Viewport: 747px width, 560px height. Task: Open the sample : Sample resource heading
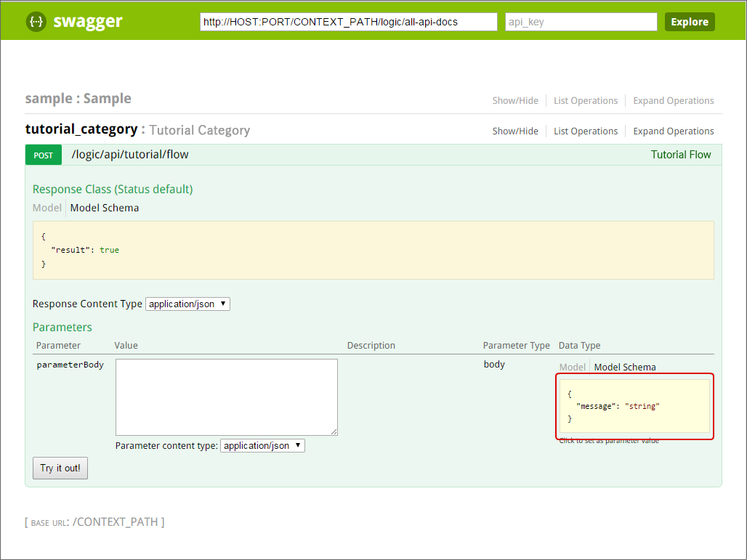(78, 99)
